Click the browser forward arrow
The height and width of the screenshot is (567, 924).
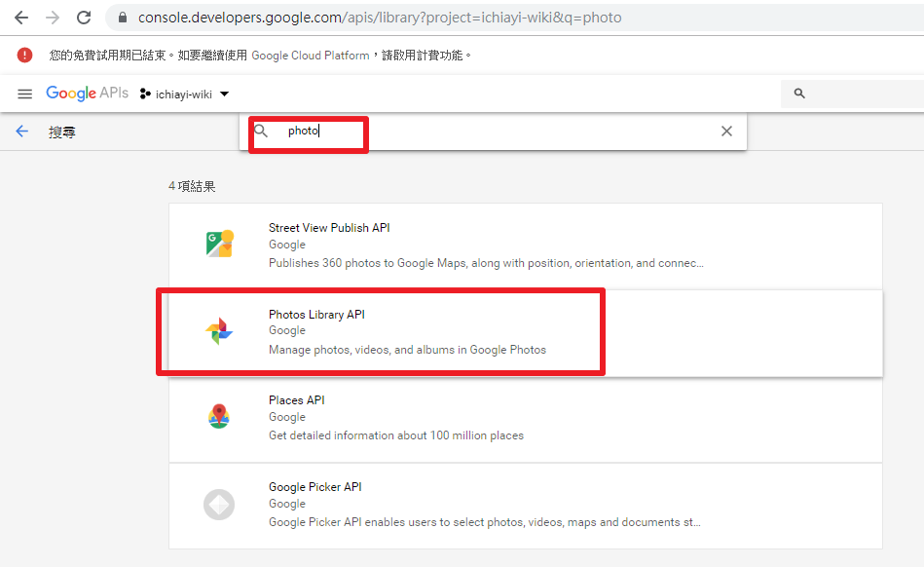[53, 18]
